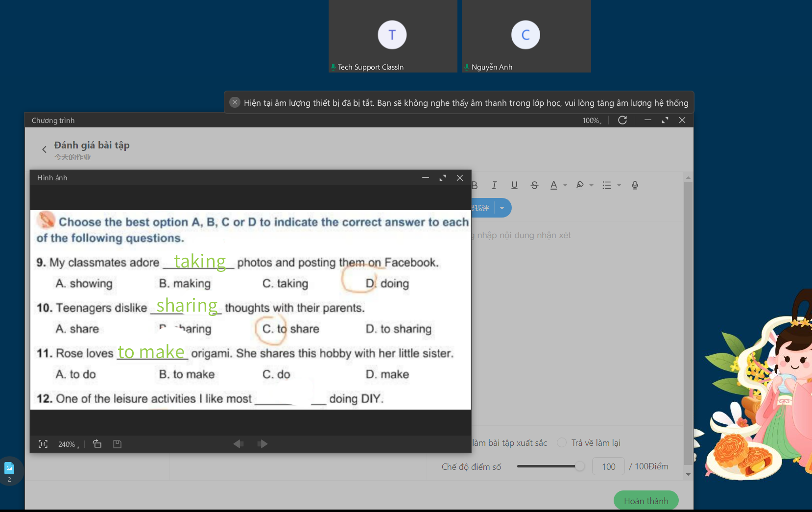Screen dimensions: 812x512
Task: Expand the blue comment button dropdown arrow
Action: [x=502, y=208]
